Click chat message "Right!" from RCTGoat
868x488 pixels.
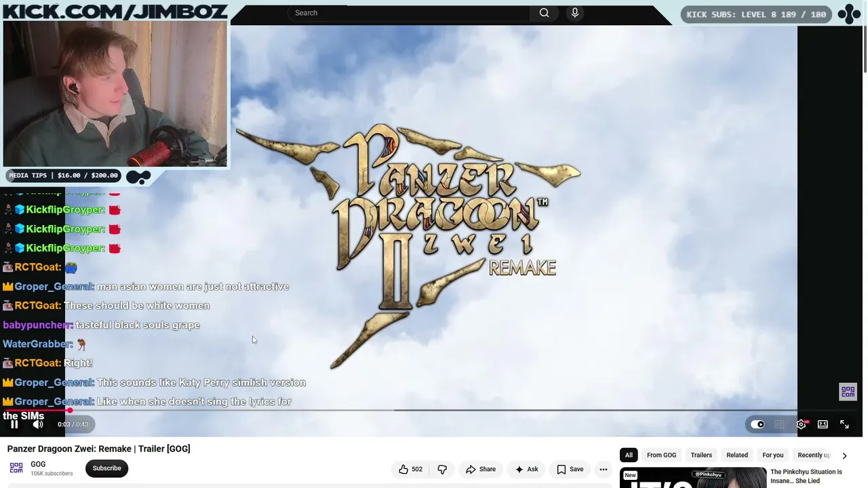(x=78, y=363)
